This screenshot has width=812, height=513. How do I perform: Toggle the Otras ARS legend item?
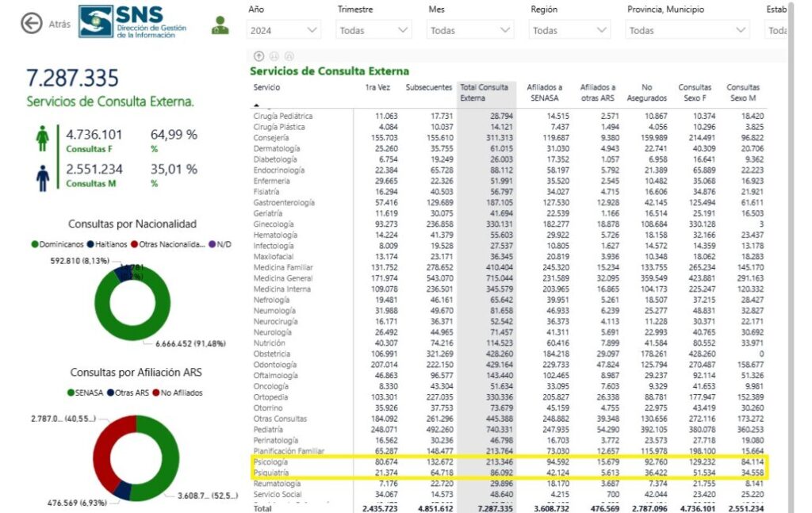pyautogui.click(x=128, y=393)
